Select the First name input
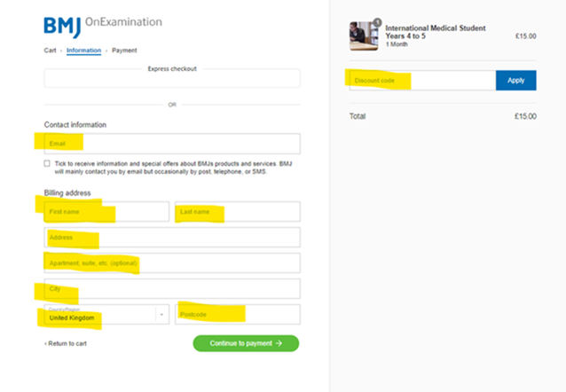The height and width of the screenshot is (392, 566). click(106, 212)
